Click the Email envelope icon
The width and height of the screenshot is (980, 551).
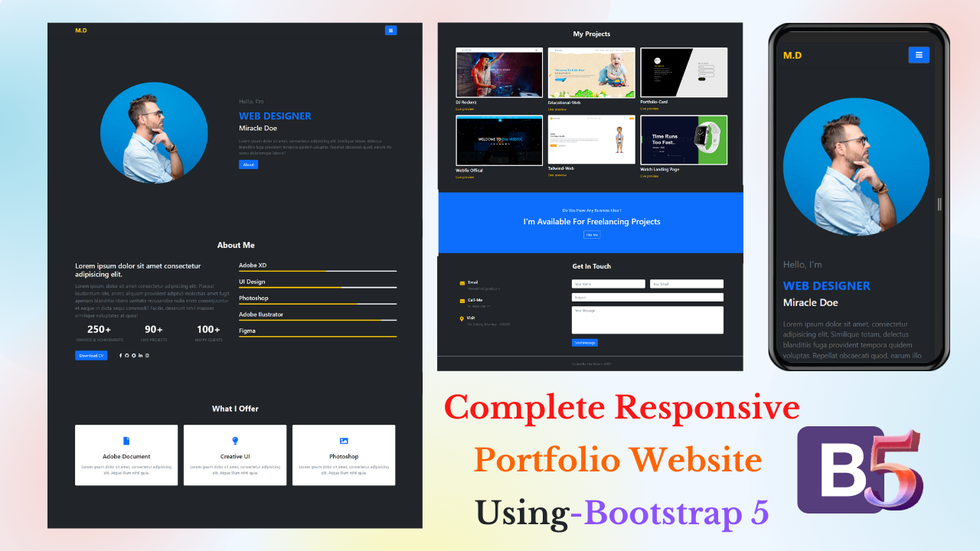(462, 284)
